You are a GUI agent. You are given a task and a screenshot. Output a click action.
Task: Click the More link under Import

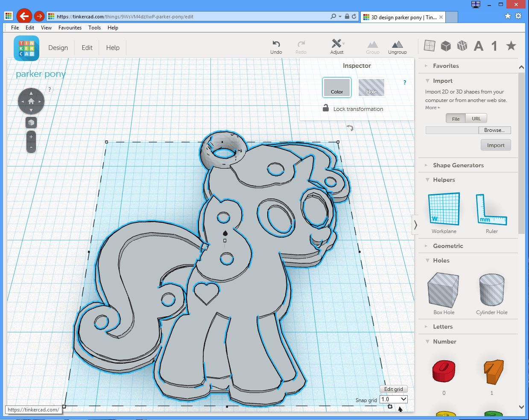click(432, 108)
